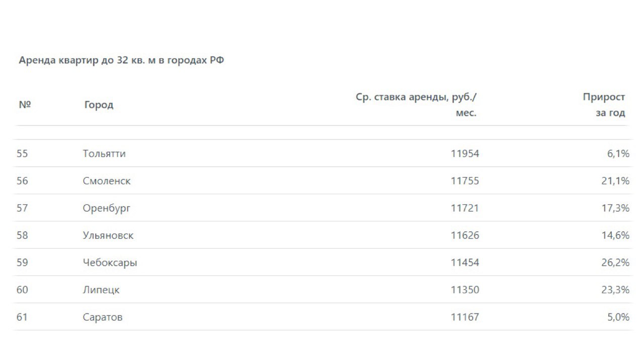The width and height of the screenshot is (644, 360).
Task: Click the "Город" column header
Action: 99,105
